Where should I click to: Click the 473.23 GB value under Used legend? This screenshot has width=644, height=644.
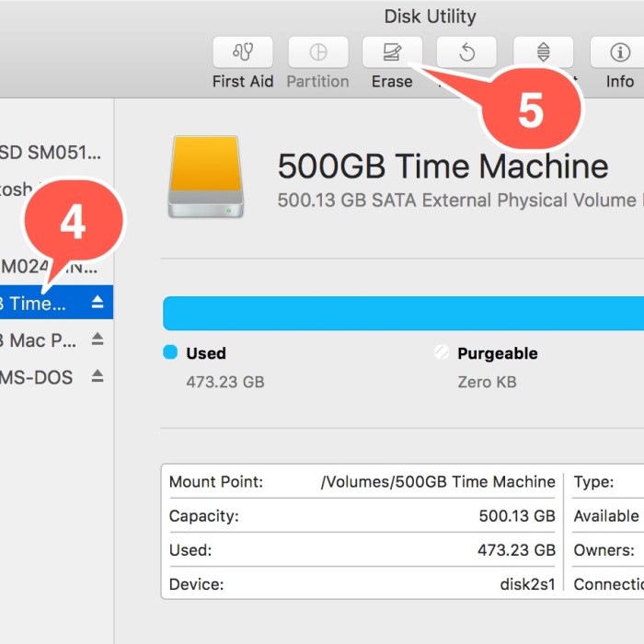[x=225, y=382]
